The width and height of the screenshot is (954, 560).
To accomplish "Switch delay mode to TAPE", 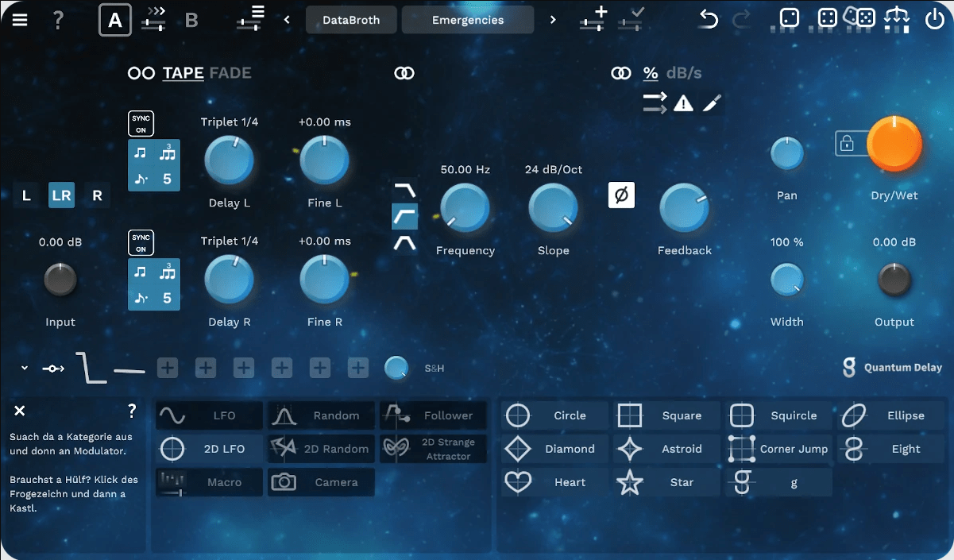I will point(183,73).
